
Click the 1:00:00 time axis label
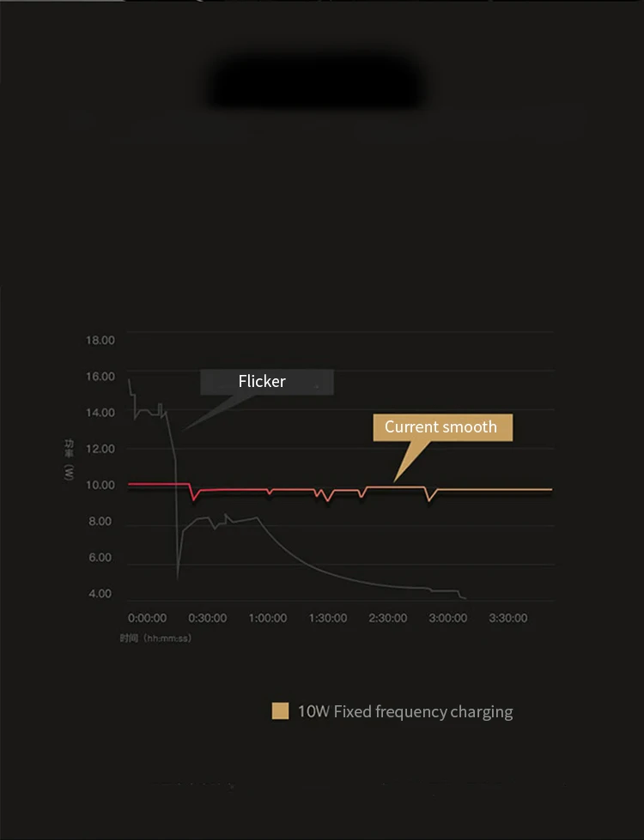coord(267,618)
